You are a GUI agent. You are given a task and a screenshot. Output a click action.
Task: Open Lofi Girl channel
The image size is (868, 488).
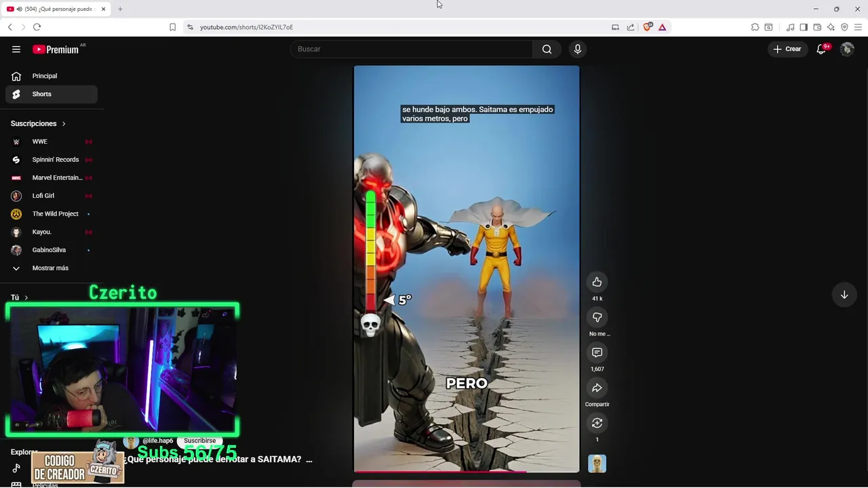pyautogui.click(x=52, y=196)
